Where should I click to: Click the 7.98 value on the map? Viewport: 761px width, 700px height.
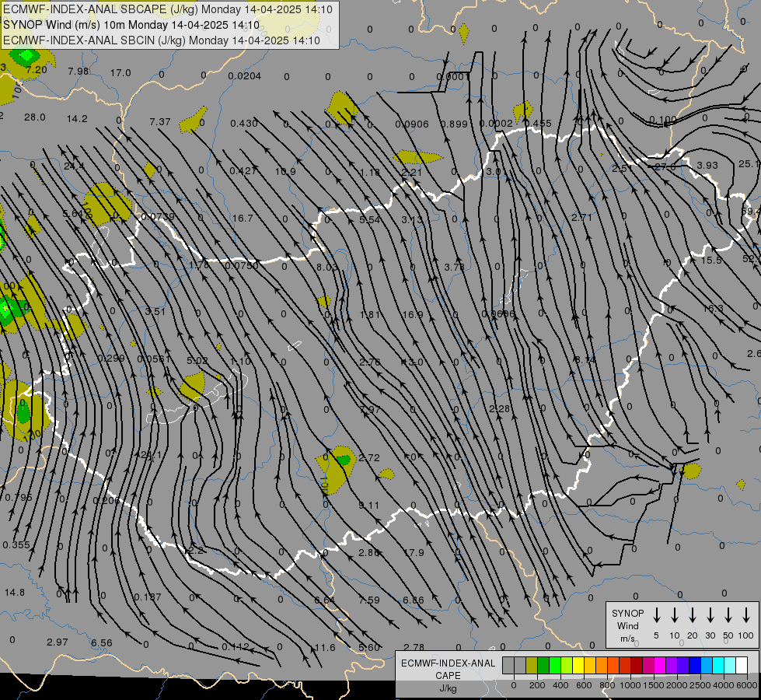coord(79,72)
